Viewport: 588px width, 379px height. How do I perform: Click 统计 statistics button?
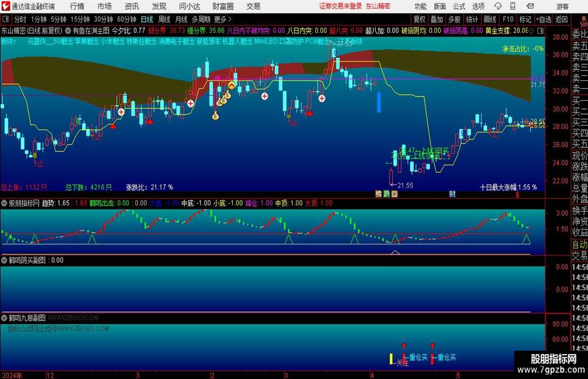pos(472,19)
